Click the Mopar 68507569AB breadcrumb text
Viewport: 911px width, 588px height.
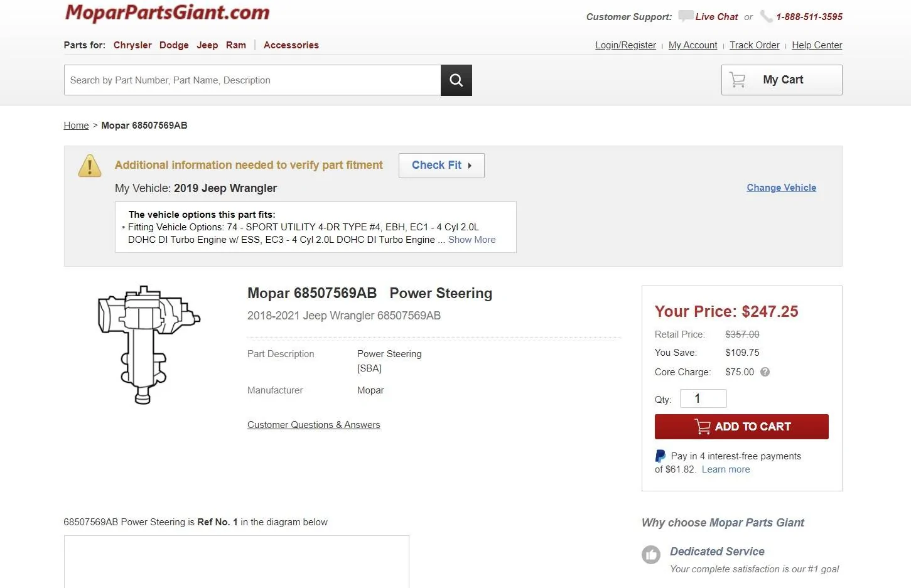[144, 126]
